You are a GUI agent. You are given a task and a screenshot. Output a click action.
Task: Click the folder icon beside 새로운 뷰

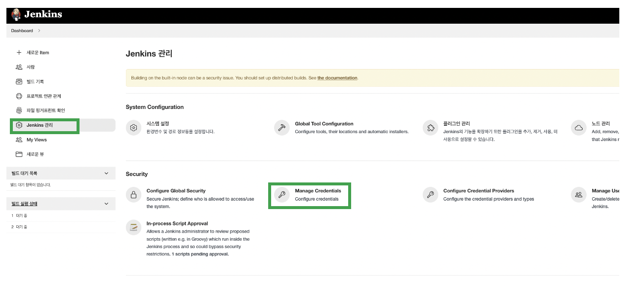pos(19,154)
